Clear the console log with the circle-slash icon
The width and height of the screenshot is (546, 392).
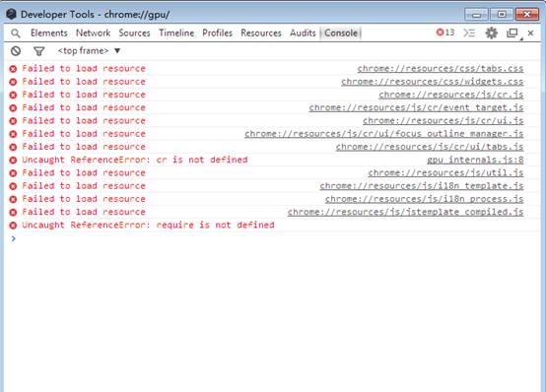point(16,51)
